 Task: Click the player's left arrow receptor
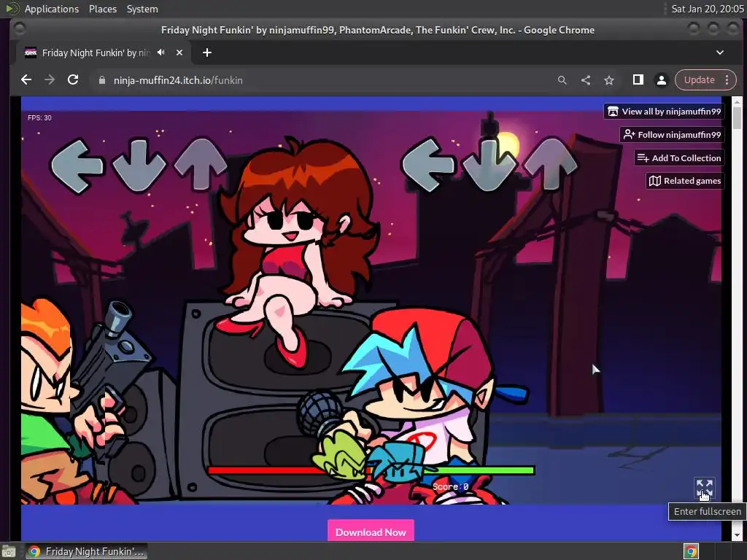428,165
